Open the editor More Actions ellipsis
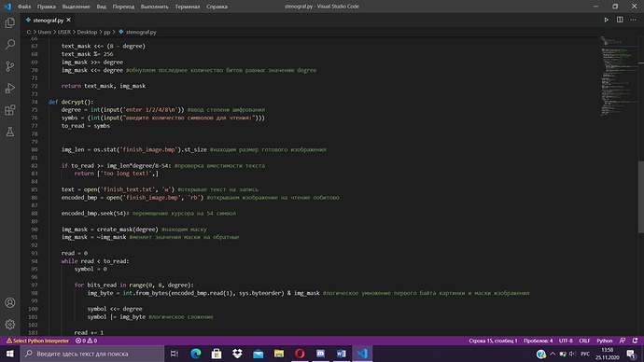 (633, 20)
